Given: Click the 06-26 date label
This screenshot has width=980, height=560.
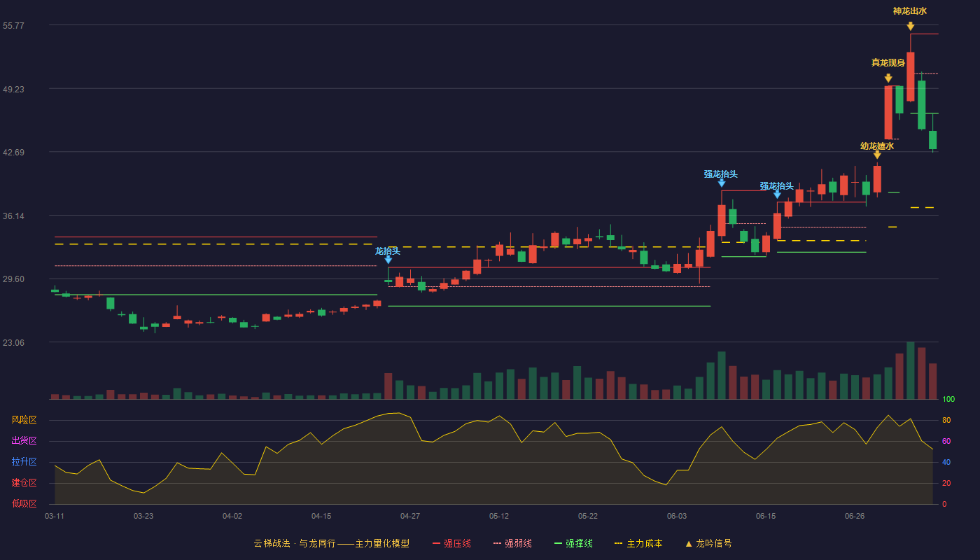Looking at the screenshot, I should point(855,516).
